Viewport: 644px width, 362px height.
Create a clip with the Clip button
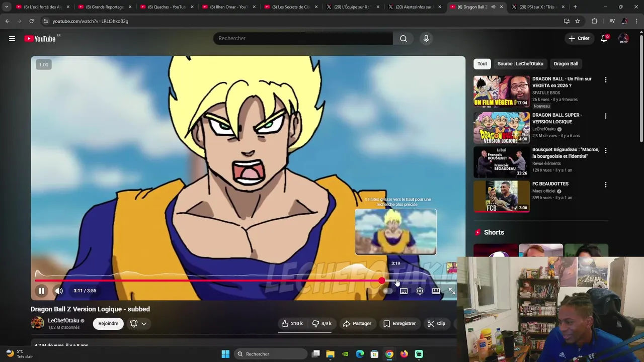point(436,324)
